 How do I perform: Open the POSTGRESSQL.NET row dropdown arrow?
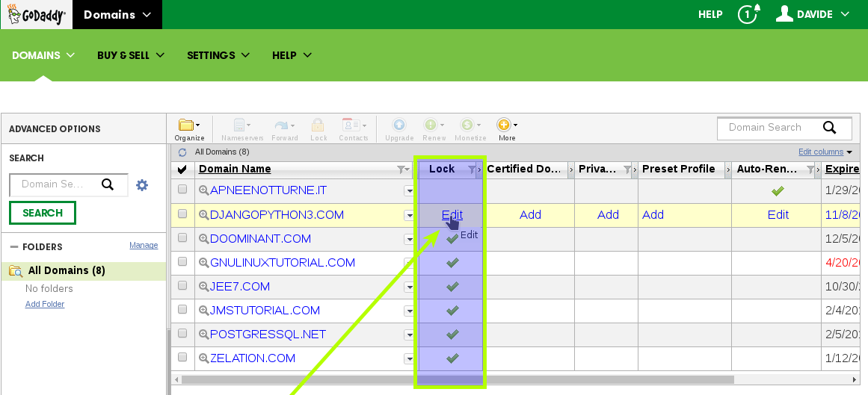(x=409, y=335)
